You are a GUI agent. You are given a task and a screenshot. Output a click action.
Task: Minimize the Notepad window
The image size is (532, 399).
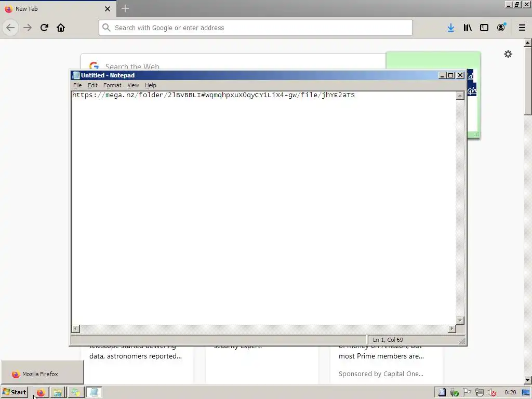point(442,75)
